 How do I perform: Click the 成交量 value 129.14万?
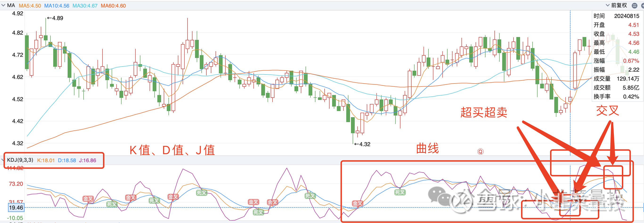(x=628, y=78)
